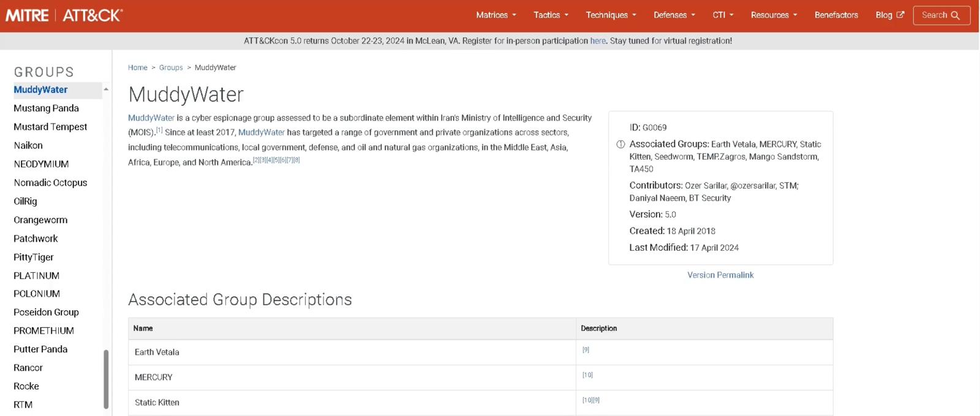
Task: Click the Created: 18 April 2018 text
Action: tap(672, 231)
